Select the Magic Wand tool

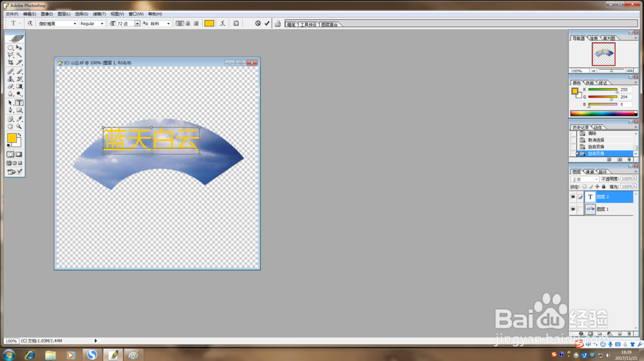coord(19,55)
